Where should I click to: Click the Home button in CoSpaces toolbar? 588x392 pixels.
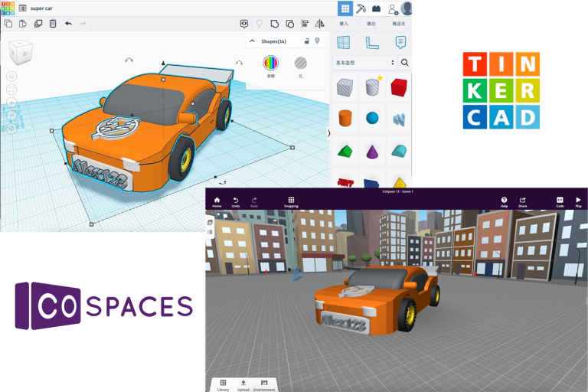(217, 202)
